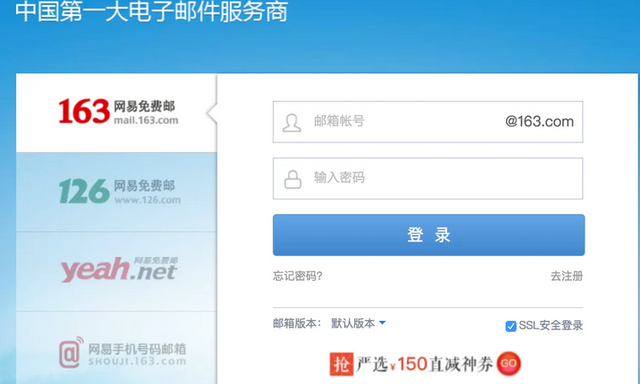Viewport: 640px width, 384px height.
Task: Uncheck the SSL安全登录 checkbox
Action: coord(511,326)
